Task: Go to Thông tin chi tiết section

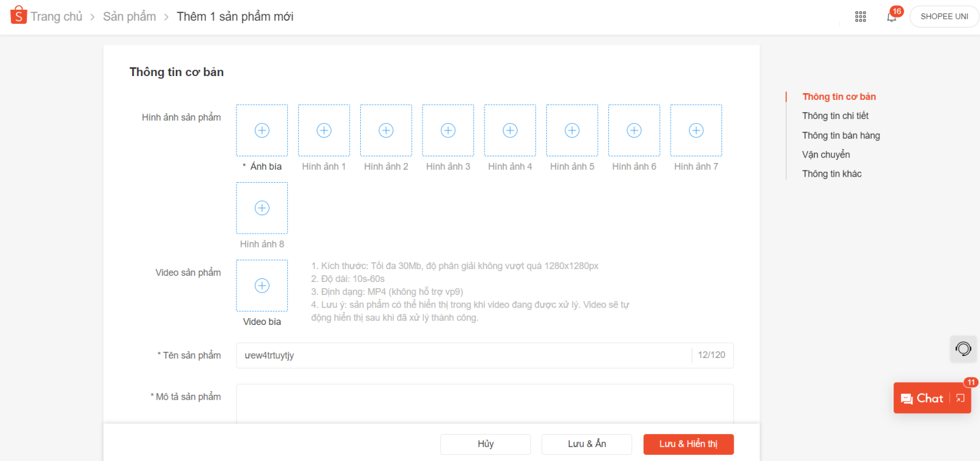Action: [x=835, y=116]
